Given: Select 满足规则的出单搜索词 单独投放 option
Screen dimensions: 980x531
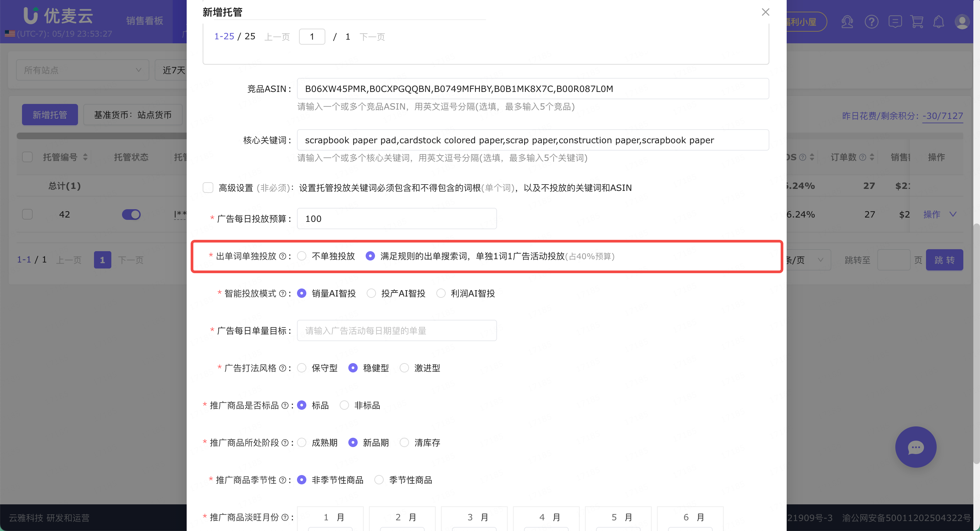Looking at the screenshot, I should tap(370, 256).
